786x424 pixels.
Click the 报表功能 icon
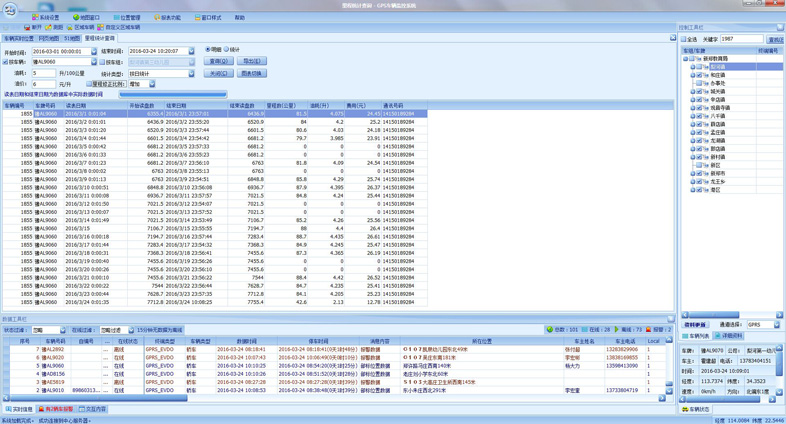[x=156, y=18]
